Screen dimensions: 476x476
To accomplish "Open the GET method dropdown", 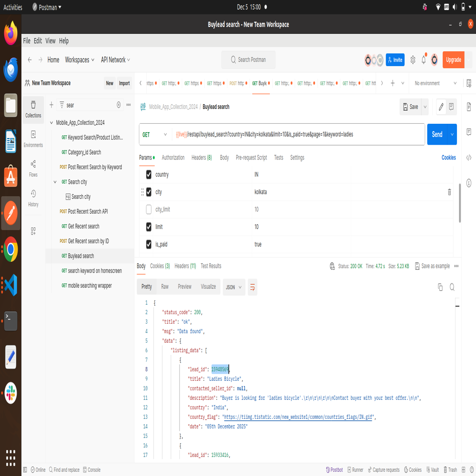I will pyautogui.click(x=155, y=135).
